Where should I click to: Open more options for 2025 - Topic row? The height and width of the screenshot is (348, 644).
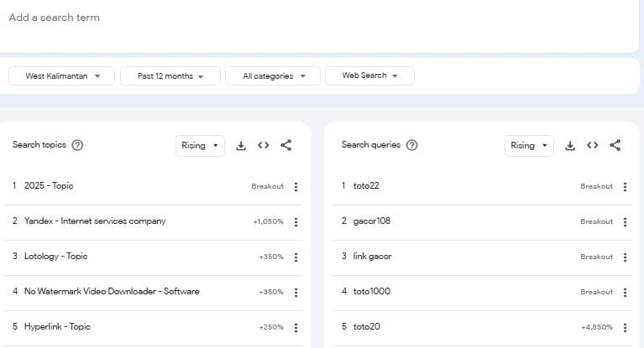[x=296, y=187]
